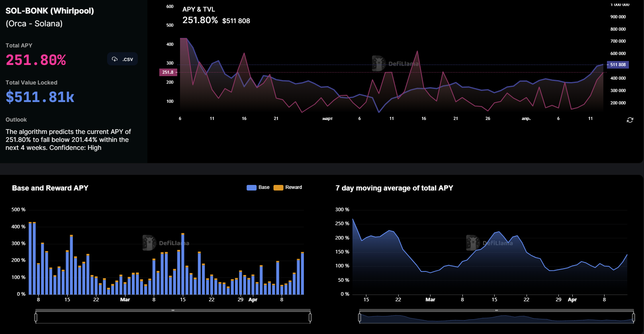The height and width of the screenshot is (334, 644).
Task: Click the 500 % label on the Base and Reward axis
Action: 18,210
